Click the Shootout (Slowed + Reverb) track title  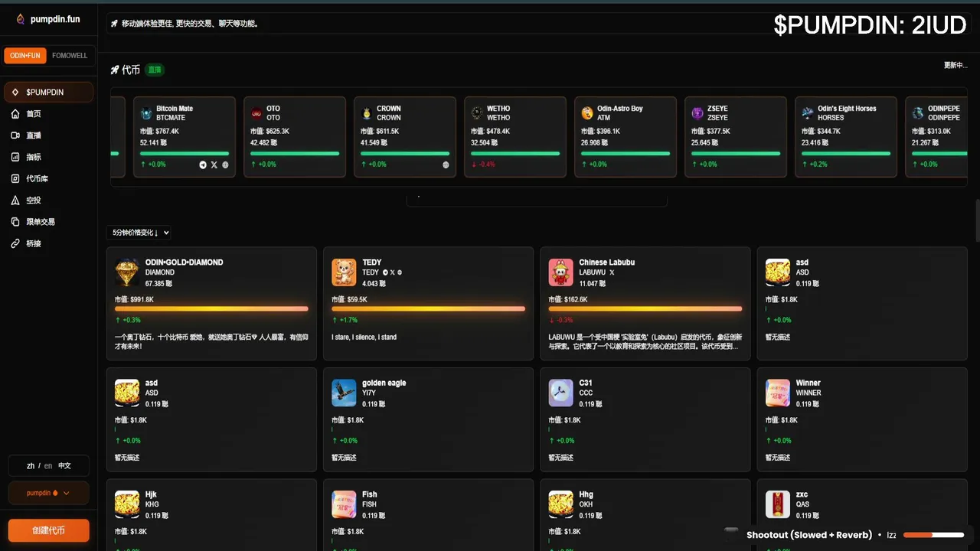coord(809,535)
